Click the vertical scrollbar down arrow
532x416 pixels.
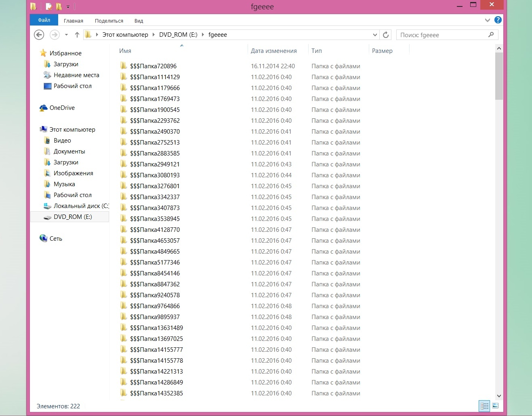pos(499,396)
